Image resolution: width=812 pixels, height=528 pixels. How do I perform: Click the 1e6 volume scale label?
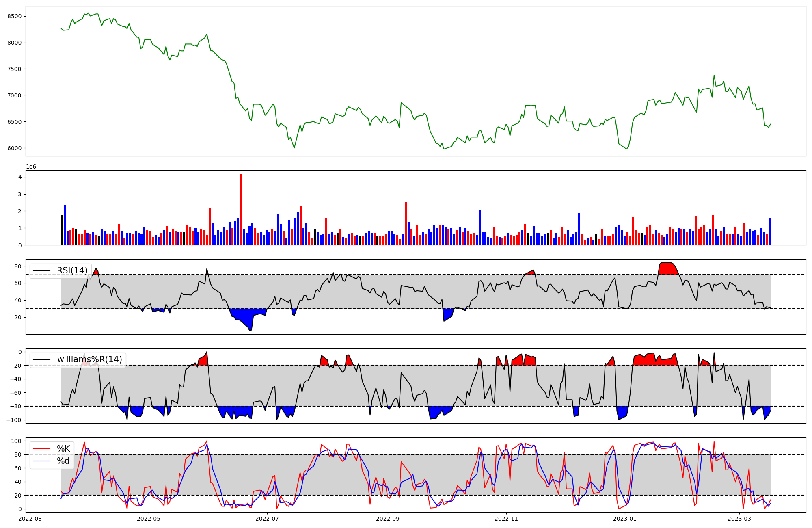point(31,167)
